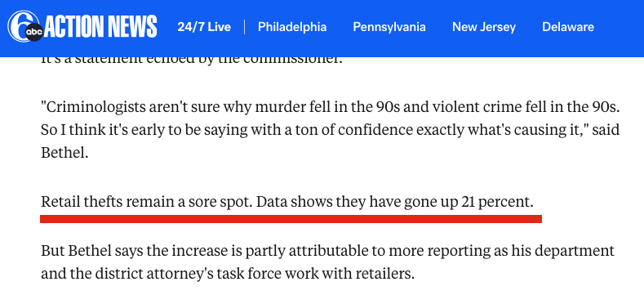Click the white number 6 logo mark
The width and height of the screenshot is (644, 304).
[x=22, y=25]
